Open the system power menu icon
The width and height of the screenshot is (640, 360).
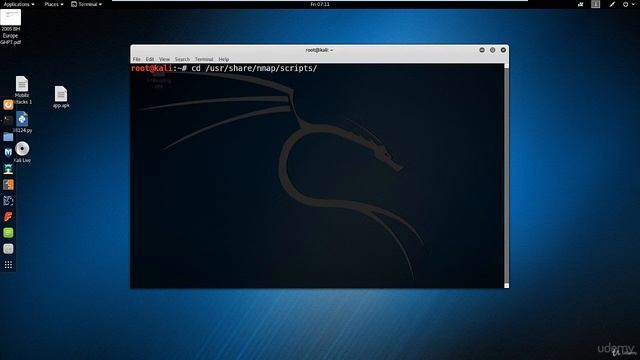(628, 4)
